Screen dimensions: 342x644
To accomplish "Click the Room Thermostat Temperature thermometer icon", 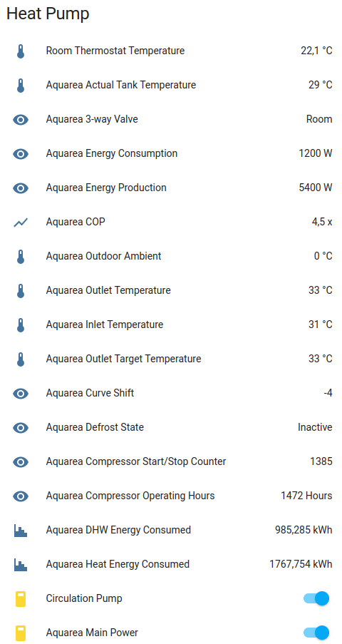I will [x=21, y=51].
